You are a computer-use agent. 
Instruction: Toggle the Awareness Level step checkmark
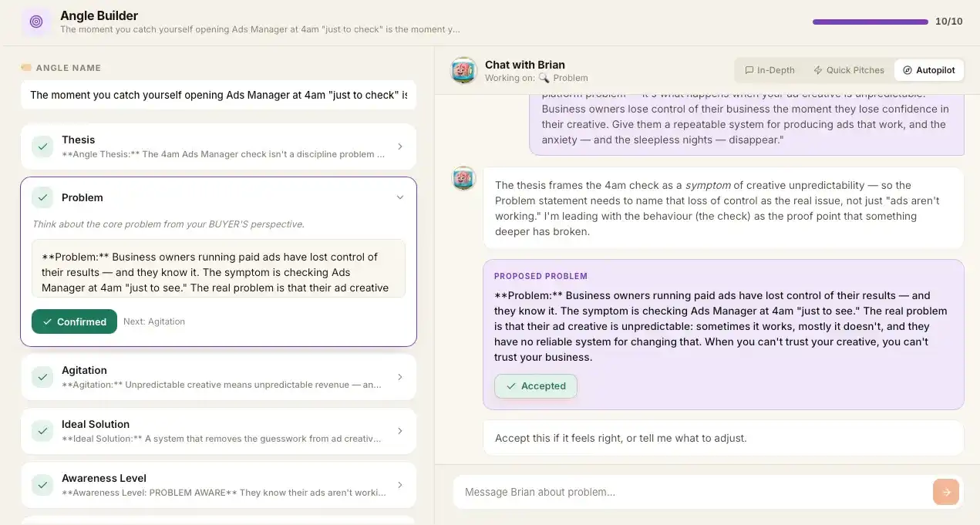click(x=42, y=485)
